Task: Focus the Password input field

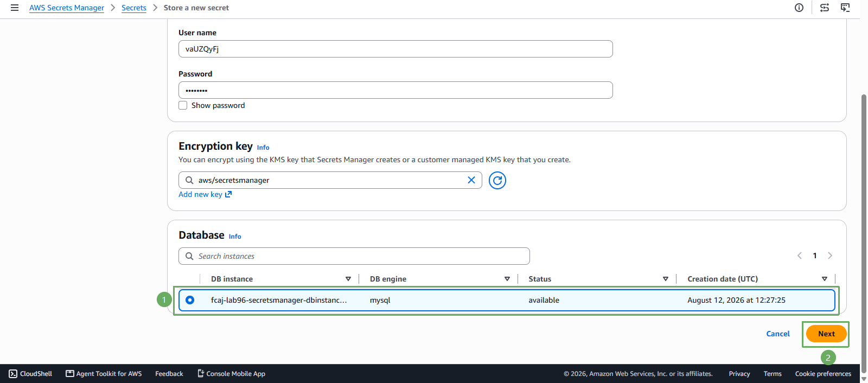Action: click(395, 90)
